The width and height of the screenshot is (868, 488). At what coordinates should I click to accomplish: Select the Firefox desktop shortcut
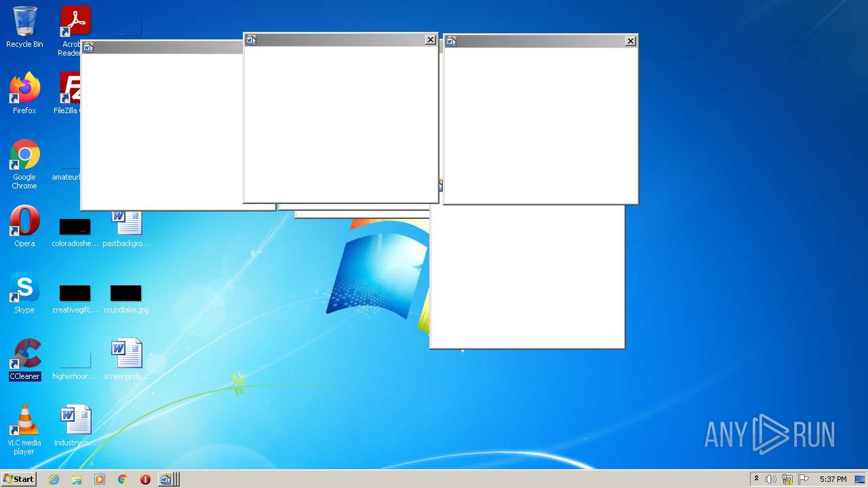(x=24, y=94)
